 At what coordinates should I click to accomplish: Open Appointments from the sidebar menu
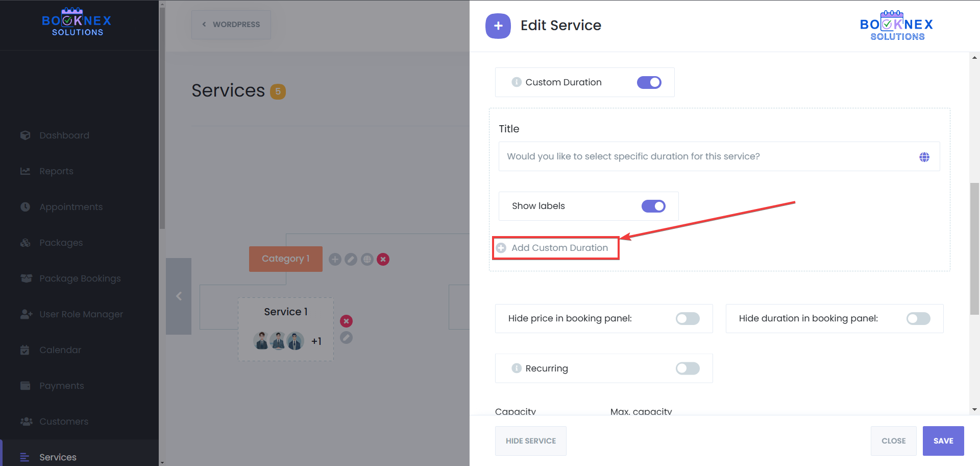[x=70, y=206]
